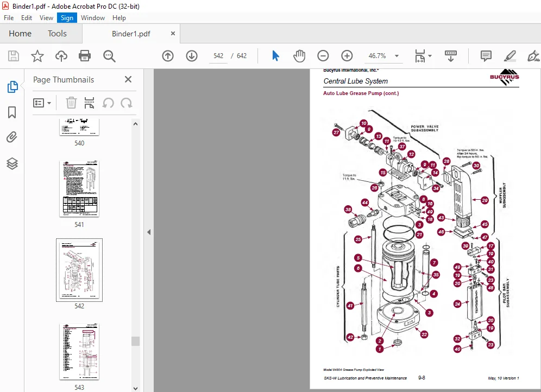The height and width of the screenshot is (392, 541).
Task: Click the 'POWER VALVE SUBASSEMBLY' label
Action: coord(424,128)
